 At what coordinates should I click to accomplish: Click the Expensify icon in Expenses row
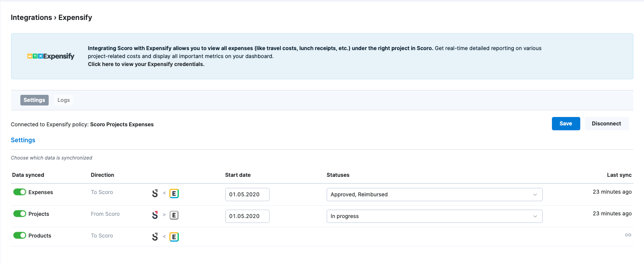(x=174, y=194)
